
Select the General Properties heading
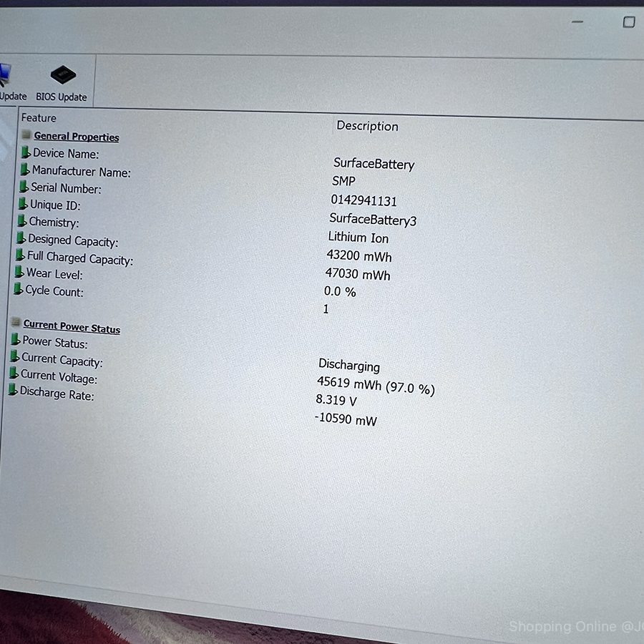pyautogui.click(x=77, y=137)
